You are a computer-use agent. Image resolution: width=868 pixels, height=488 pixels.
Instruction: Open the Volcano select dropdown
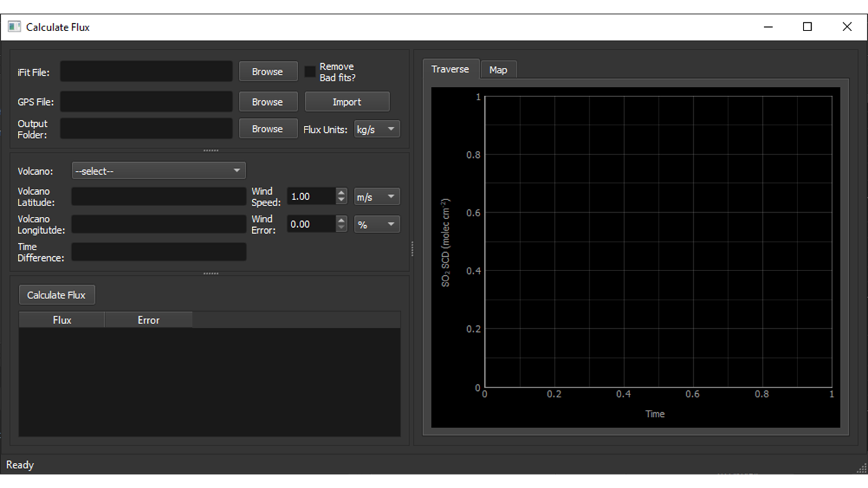(x=159, y=171)
